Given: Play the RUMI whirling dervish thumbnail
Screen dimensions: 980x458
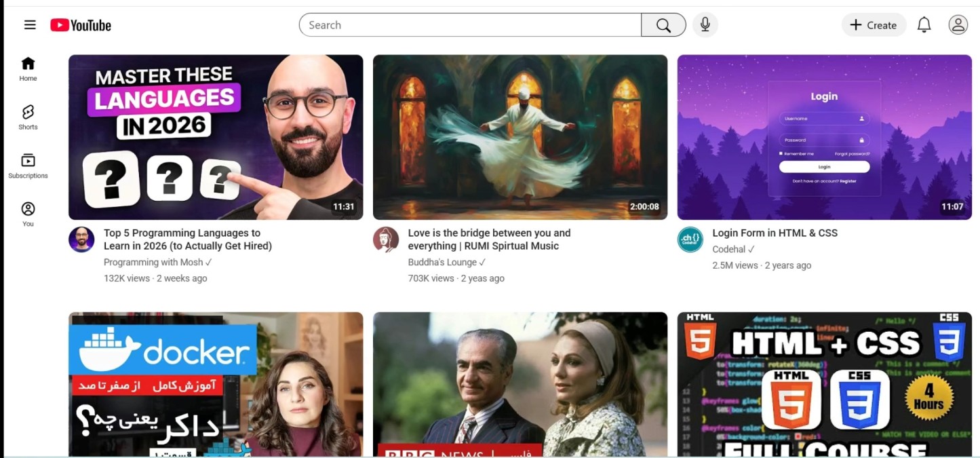Looking at the screenshot, I should [x=520, y=137].
